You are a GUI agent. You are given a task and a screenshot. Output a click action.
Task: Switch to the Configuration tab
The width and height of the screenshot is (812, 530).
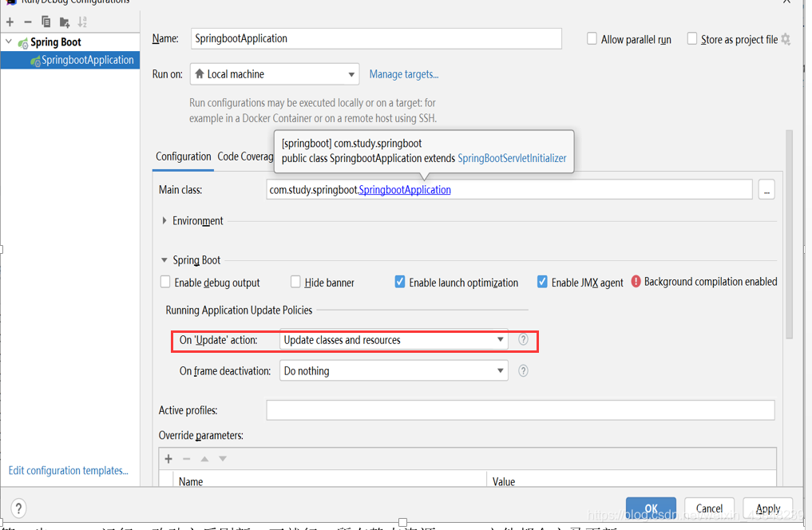point(184,156)
